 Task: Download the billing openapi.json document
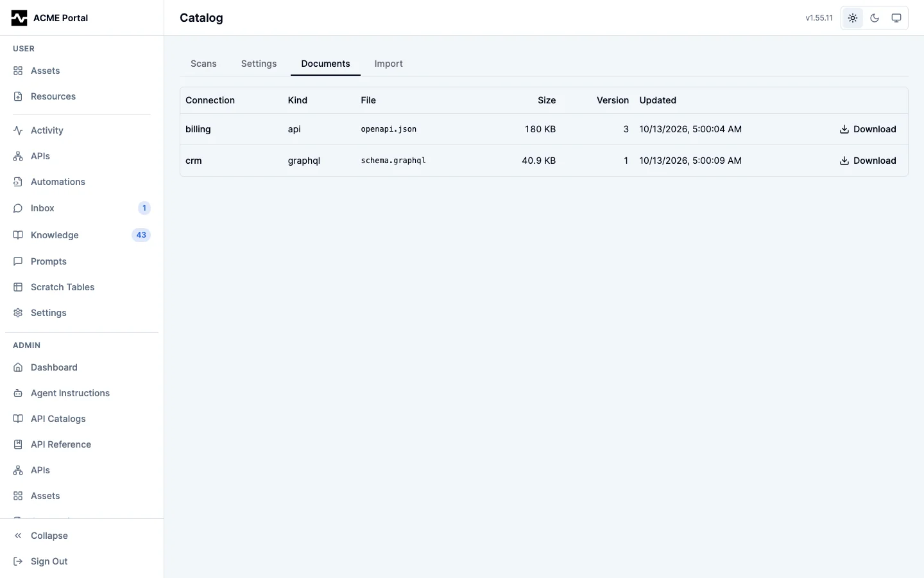[868, 129]
